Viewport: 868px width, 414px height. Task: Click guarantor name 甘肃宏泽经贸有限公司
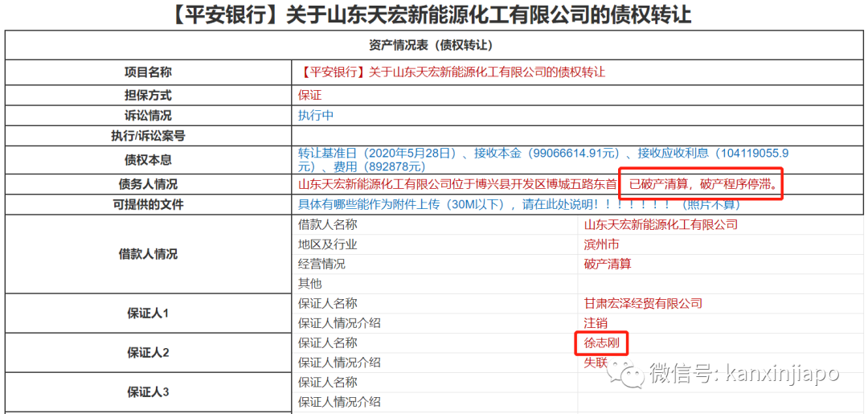coord(642,303)
